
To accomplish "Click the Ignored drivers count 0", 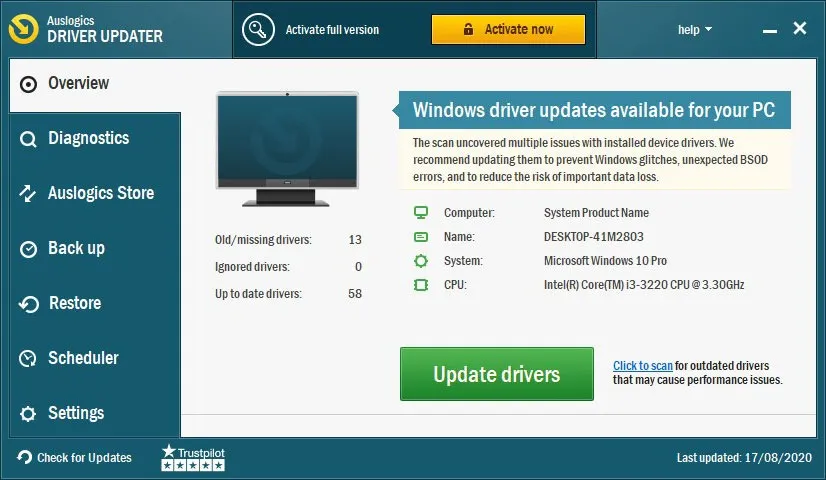I will (358, 267).
